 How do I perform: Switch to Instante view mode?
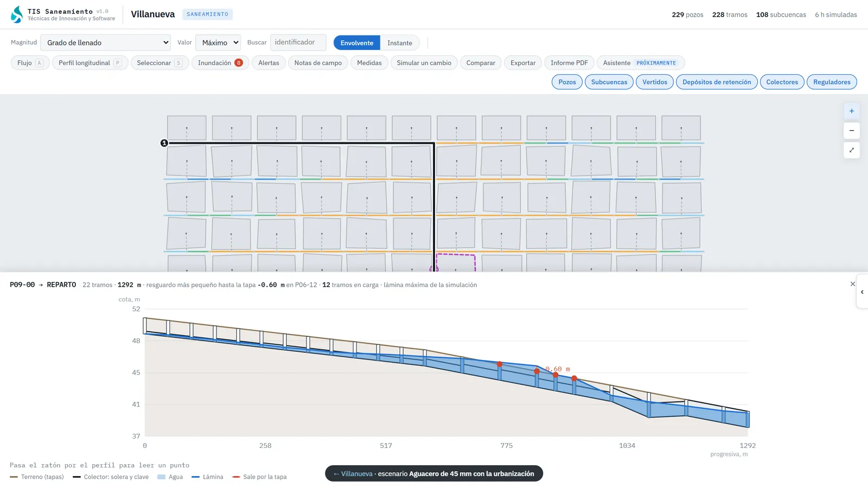tap(400, 43)
